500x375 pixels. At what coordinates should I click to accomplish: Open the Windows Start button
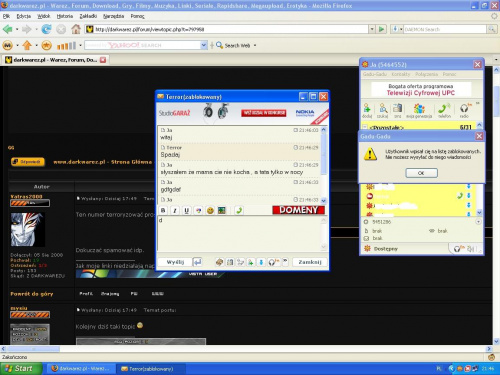pos(21,368)
